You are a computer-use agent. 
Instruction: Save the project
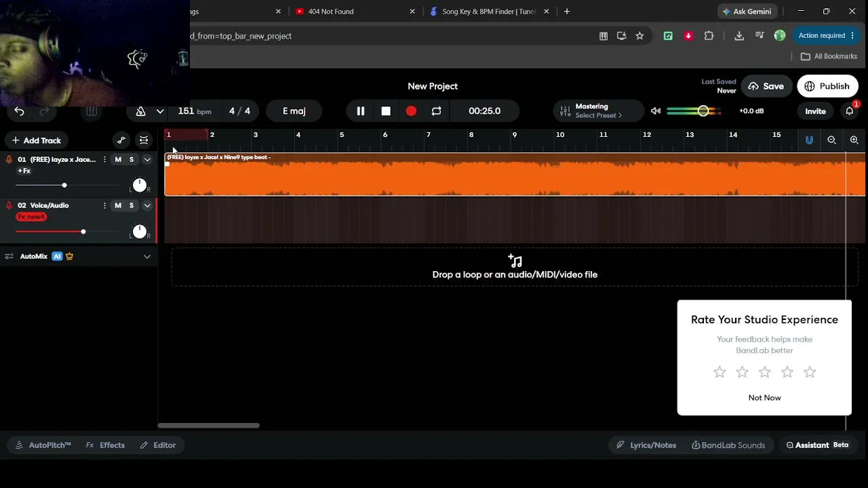[766, 86]
